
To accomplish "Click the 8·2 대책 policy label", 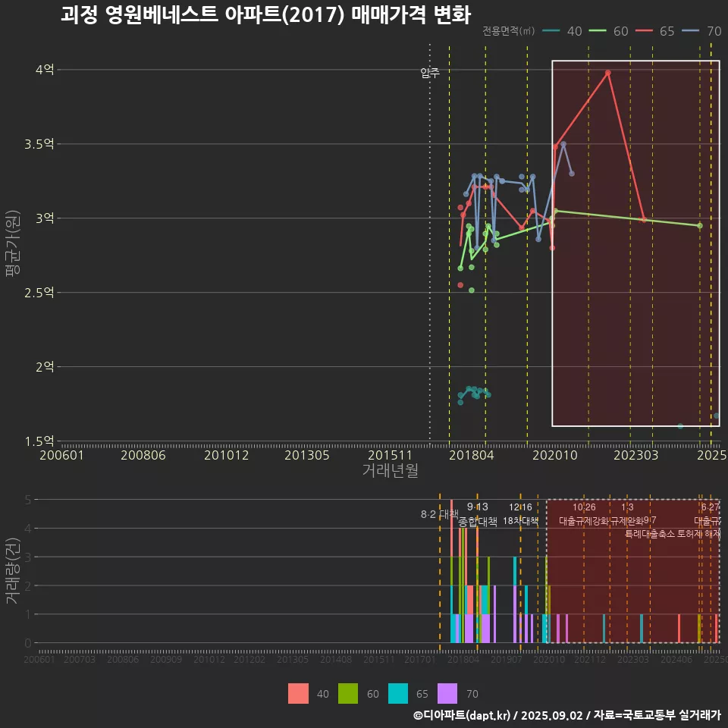I will click(x=439, y=514).
